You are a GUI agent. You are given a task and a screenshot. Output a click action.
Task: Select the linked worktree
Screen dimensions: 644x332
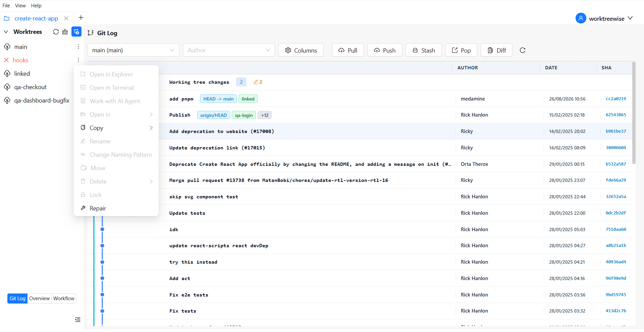coord(22,74)
